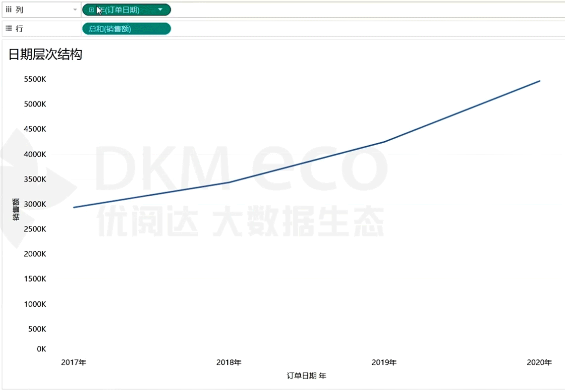Expand the 年(订单日期) pill plus icon

(x=91, y=10)
